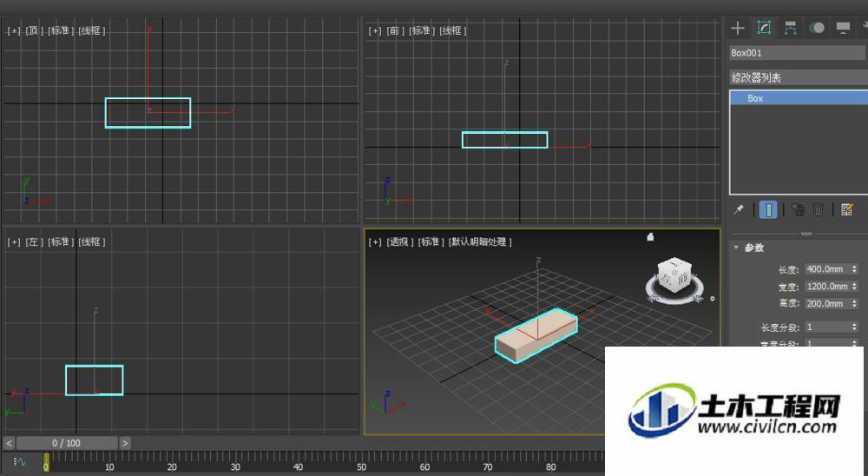
Task: Open the [默认明暗处理] shading menu
Action: tap(480, 241)
